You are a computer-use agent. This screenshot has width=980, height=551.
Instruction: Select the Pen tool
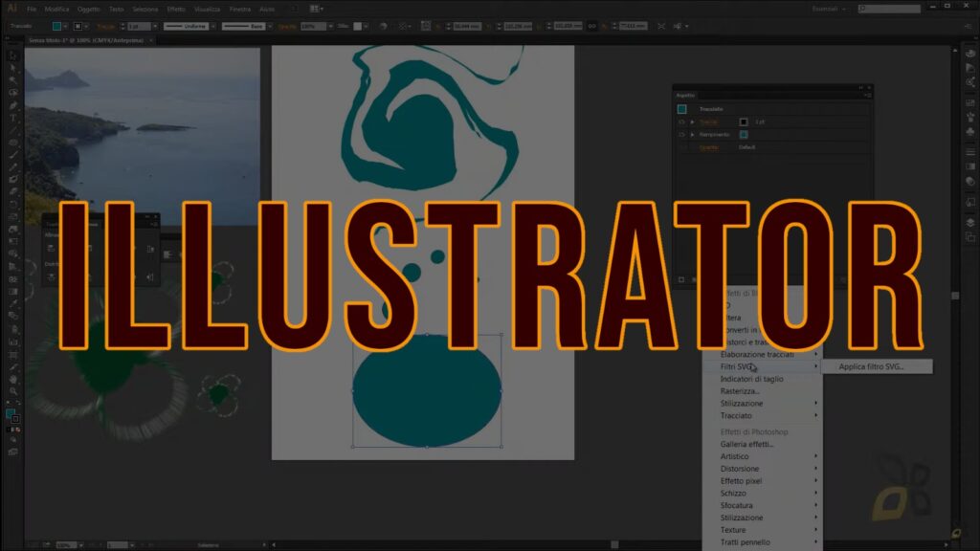[12, 105]
